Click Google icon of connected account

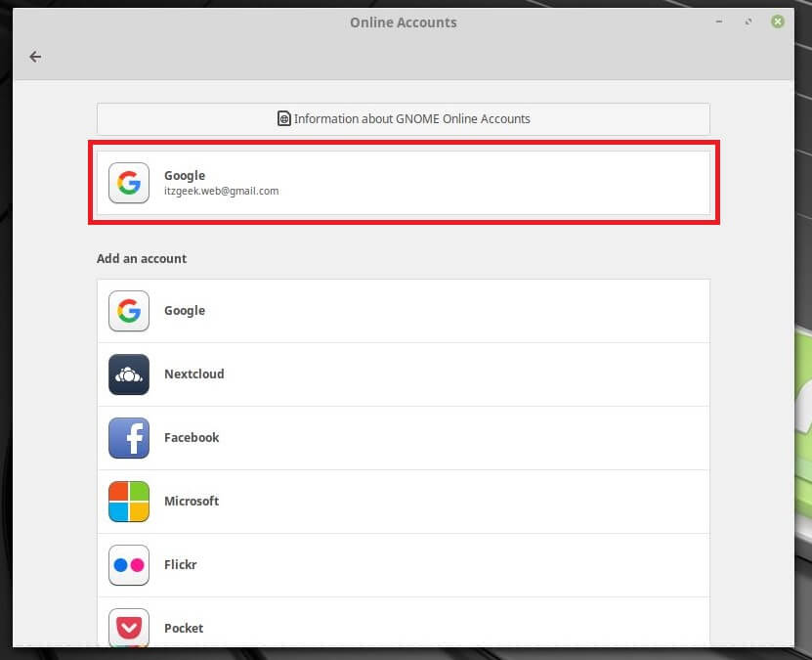pos(129,183)
